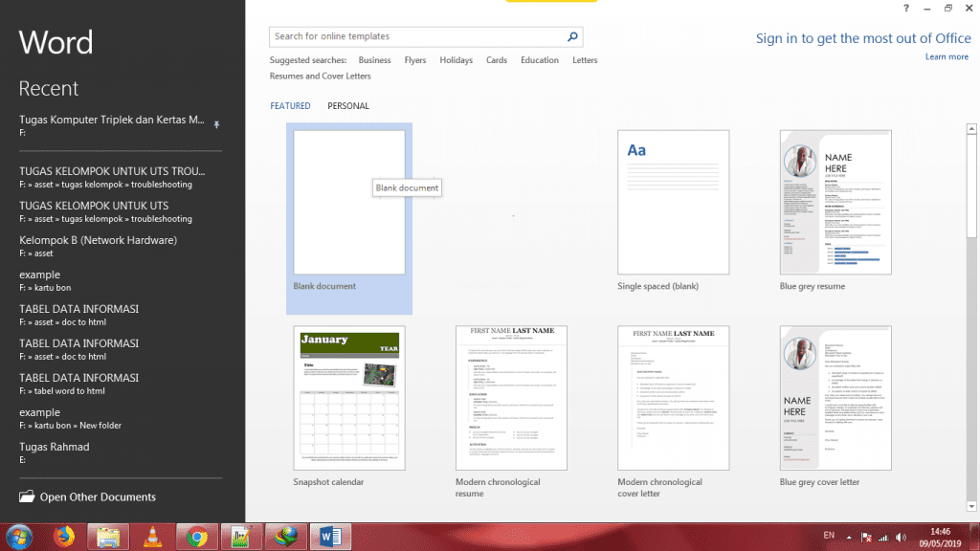
Task: Click the Business suggested search link
Action: 374,60
